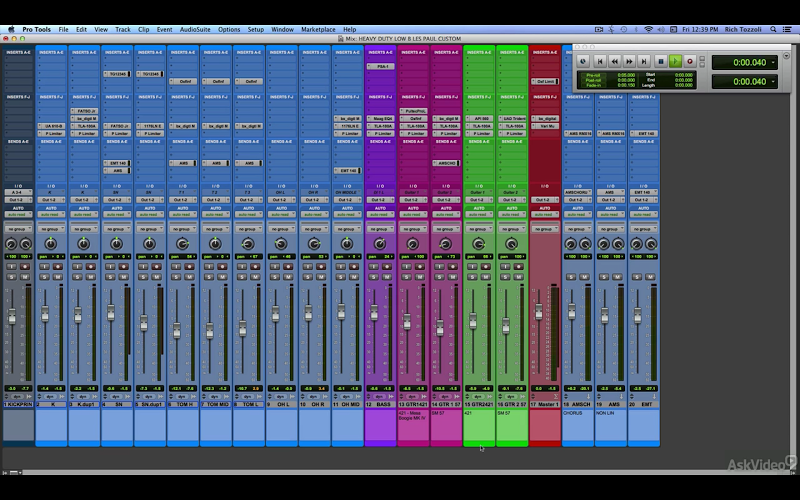The width and height of the screenshot is (800, 500).
Task: Click the pan knob on TOM L track
Action: tap(248, 244)
